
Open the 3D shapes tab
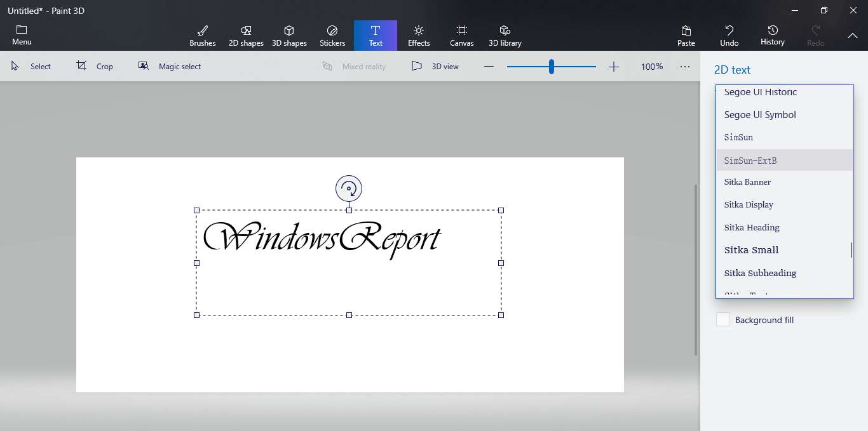(289, 36)
